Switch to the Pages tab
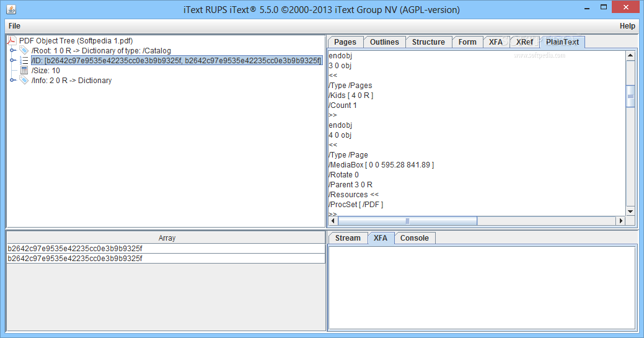The image size is (644, 338). 345,42
